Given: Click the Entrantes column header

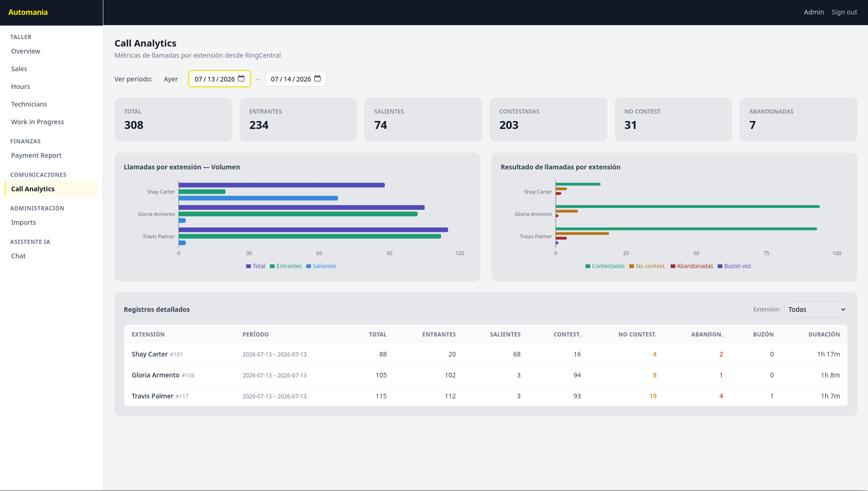Looking at the screenshot, I should point(439,335).
